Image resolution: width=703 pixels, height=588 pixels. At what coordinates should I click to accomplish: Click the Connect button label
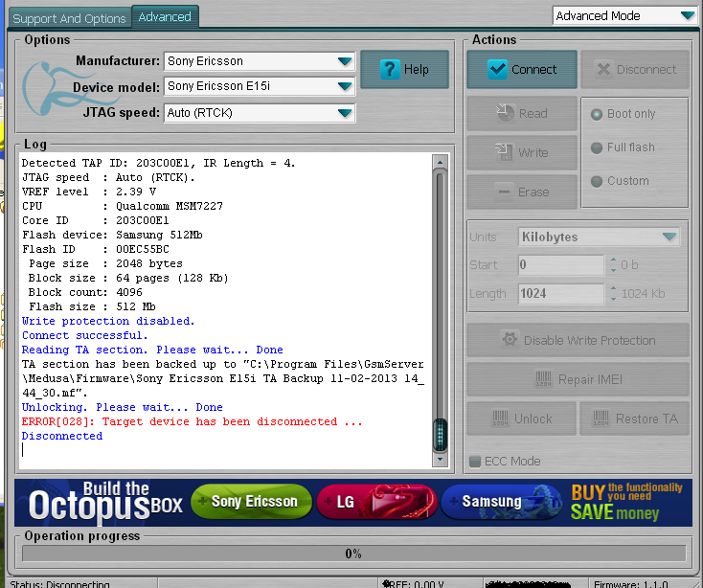pyautogui.click(x=534, y=70)
